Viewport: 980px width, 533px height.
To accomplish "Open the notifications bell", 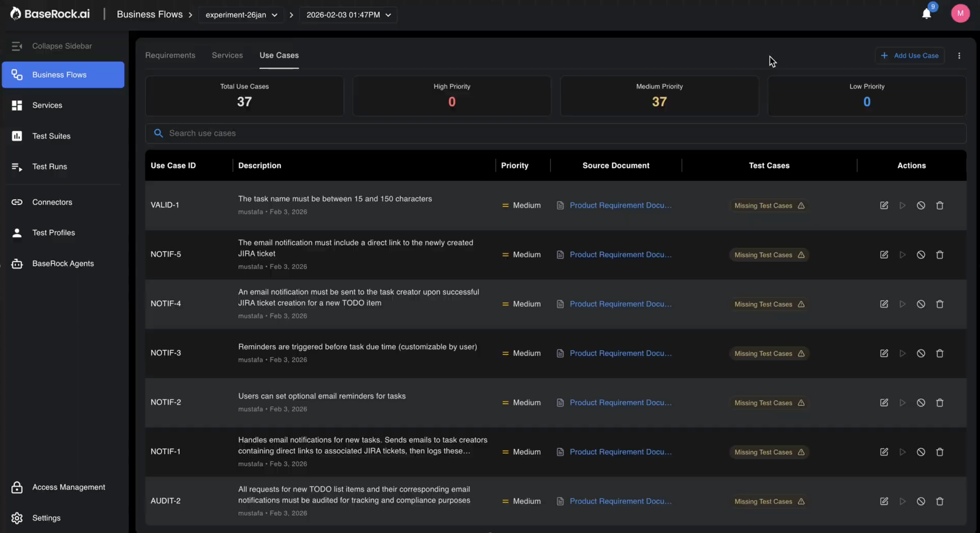I will point(927,14).
